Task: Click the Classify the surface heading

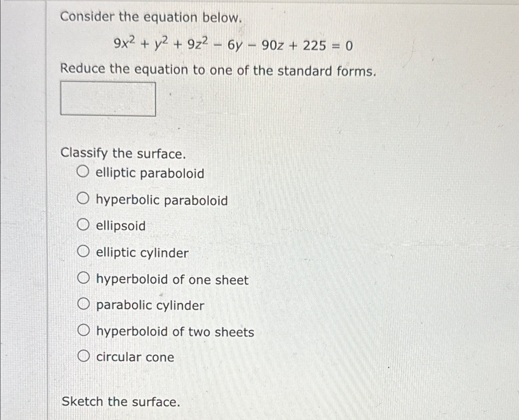Action: [122, 153]
